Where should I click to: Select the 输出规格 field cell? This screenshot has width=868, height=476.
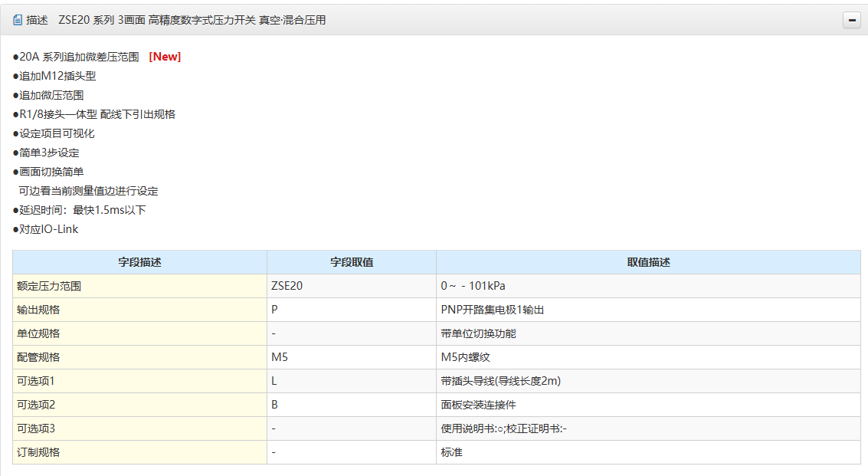(38, 310)
